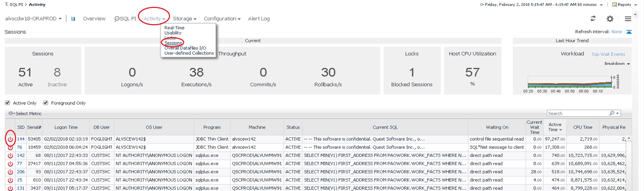The width and height of the screenshot is (644, 191).
Task: Click the kill session icon for SID 144
Action: 10,139
